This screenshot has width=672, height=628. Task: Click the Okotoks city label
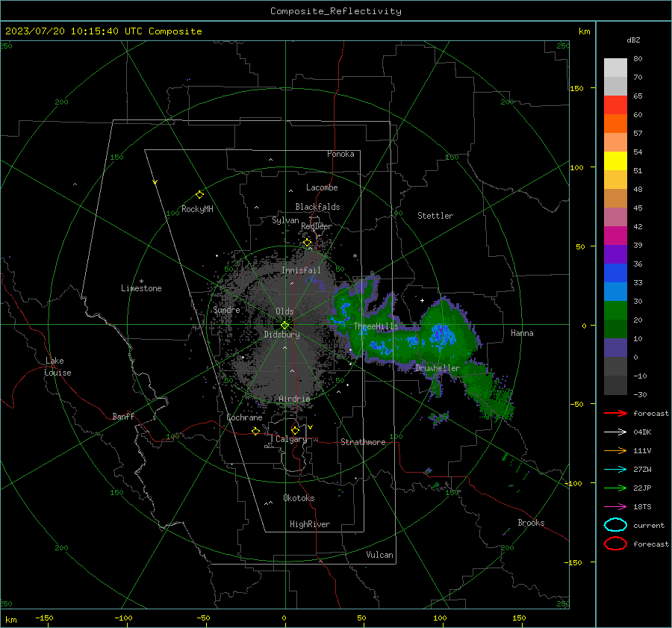[299, 498]
